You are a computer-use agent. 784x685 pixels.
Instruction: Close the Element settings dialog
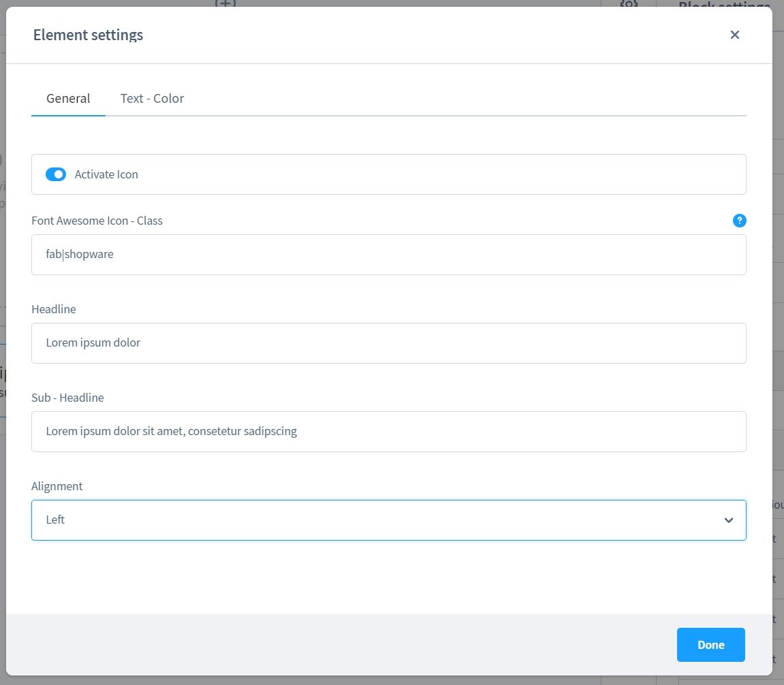pyautogui.click(x=734, y=35)
